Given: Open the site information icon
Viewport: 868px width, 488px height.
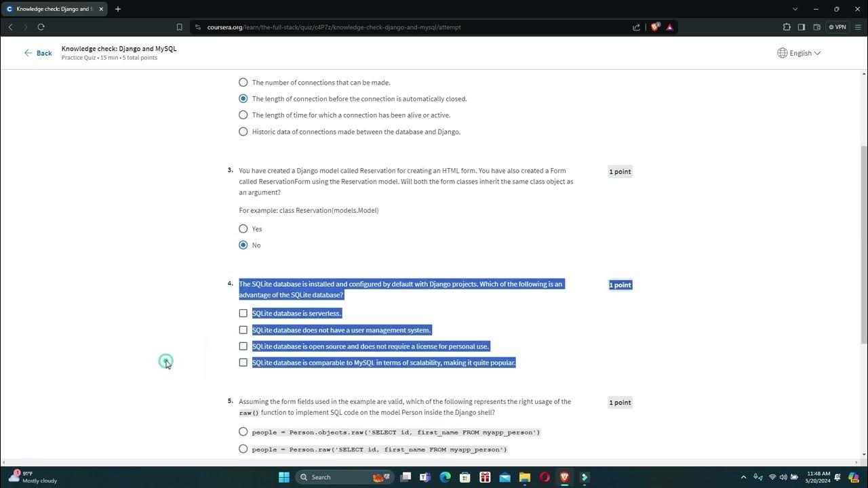Looking at the screenshot, I should click(x=197, y=27).
